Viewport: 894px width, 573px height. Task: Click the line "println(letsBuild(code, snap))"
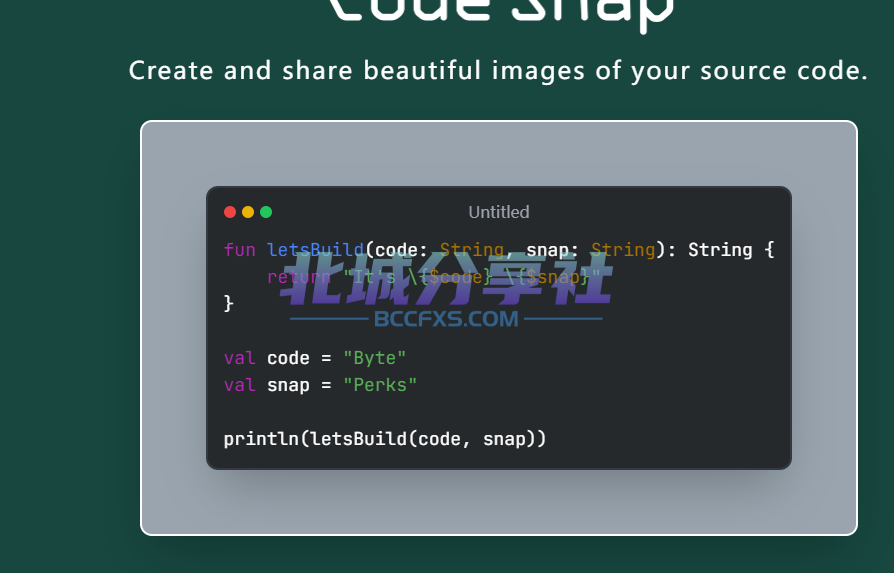(385, 439)
